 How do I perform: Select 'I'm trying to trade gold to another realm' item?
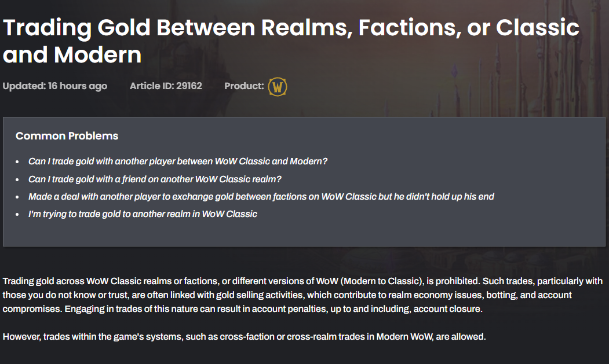143,214
